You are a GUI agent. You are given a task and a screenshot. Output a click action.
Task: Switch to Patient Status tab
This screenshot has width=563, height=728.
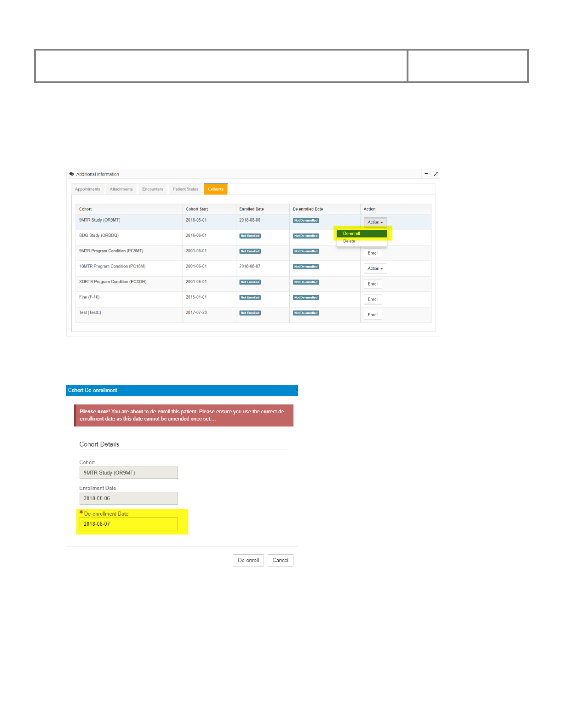(185, 189)
